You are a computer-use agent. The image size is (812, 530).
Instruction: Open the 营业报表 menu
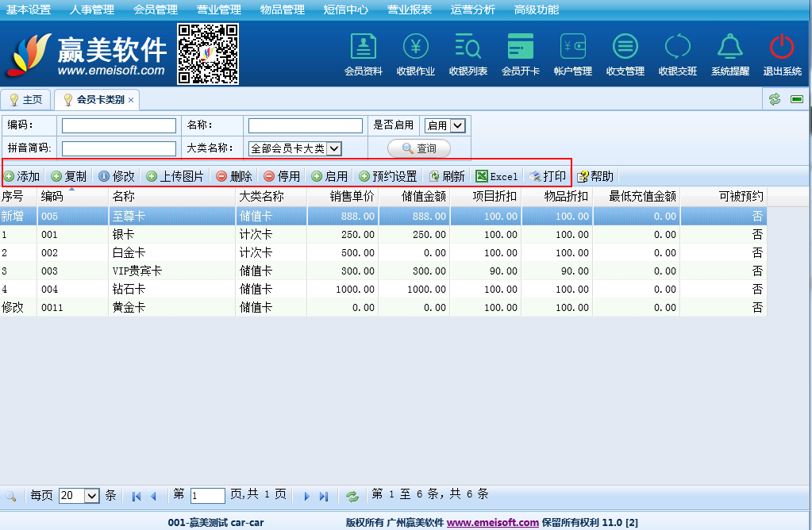[410, 10]
